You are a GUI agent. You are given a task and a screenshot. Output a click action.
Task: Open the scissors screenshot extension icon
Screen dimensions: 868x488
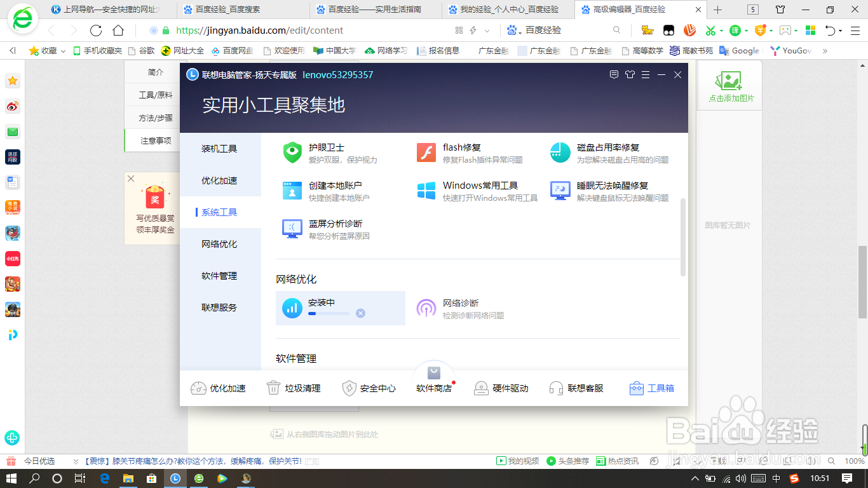pyautogui.click(x=710, y=30)
